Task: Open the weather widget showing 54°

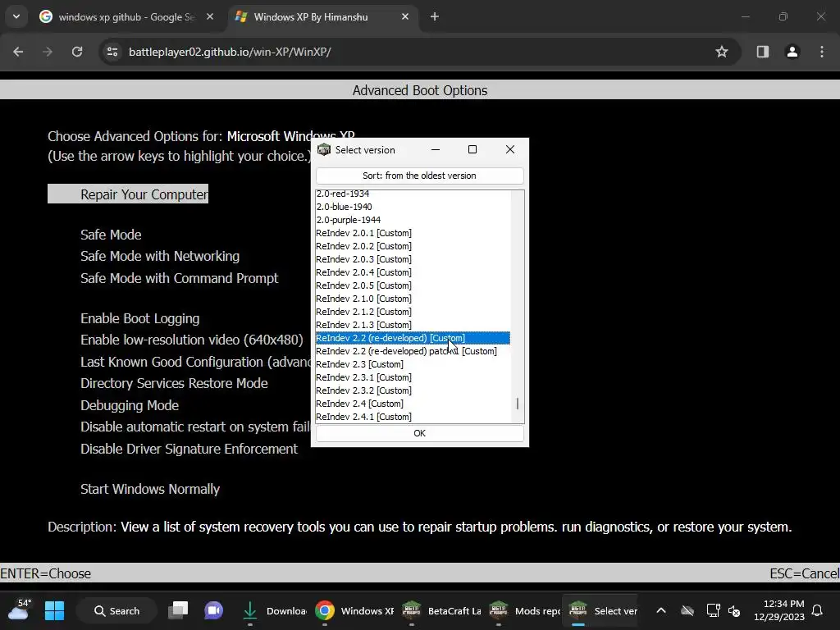Action: (x=20, y=610)
